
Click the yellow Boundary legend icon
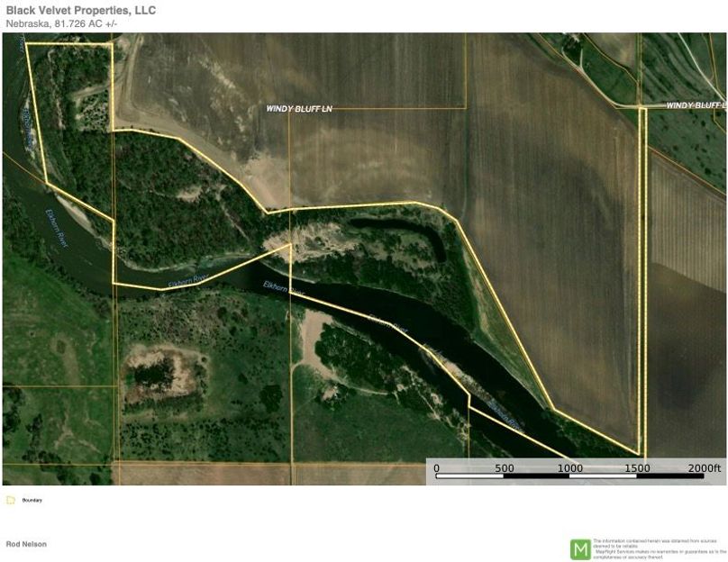pyautogui.click(x=10, y=500)
